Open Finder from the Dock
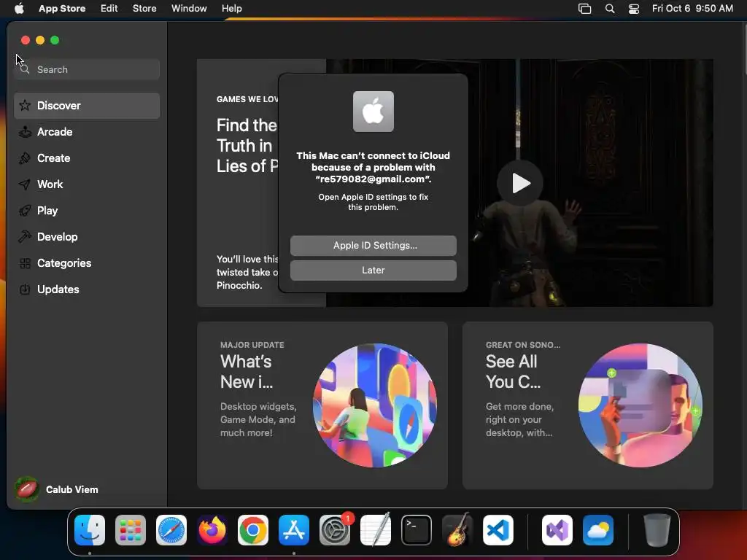 90,530
